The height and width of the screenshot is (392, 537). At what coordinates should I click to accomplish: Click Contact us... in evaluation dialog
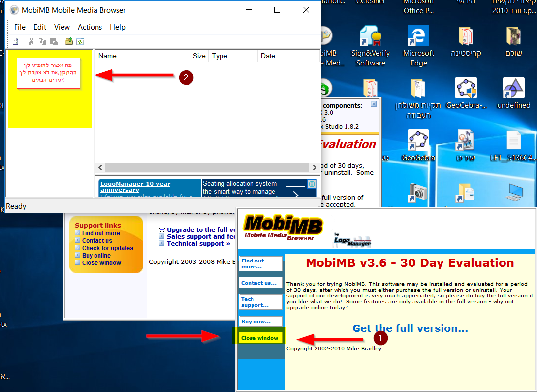click(260, 283)
